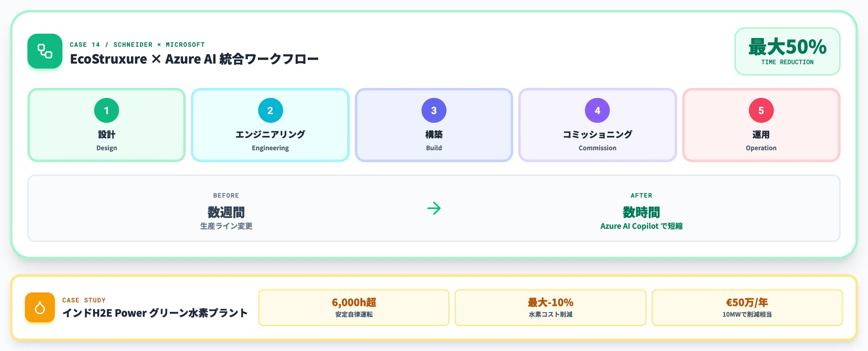Click the 最大-10% 水素コスト削減 stat card
The height and width of the screenshot is (351, 868).
pos(550,308)
